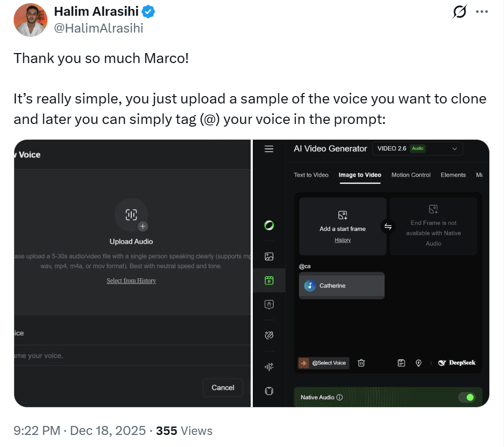Open the VIDEO 2.6 model dropdown
The height and width of the screenshot is (447, 504).
(417, 149)
